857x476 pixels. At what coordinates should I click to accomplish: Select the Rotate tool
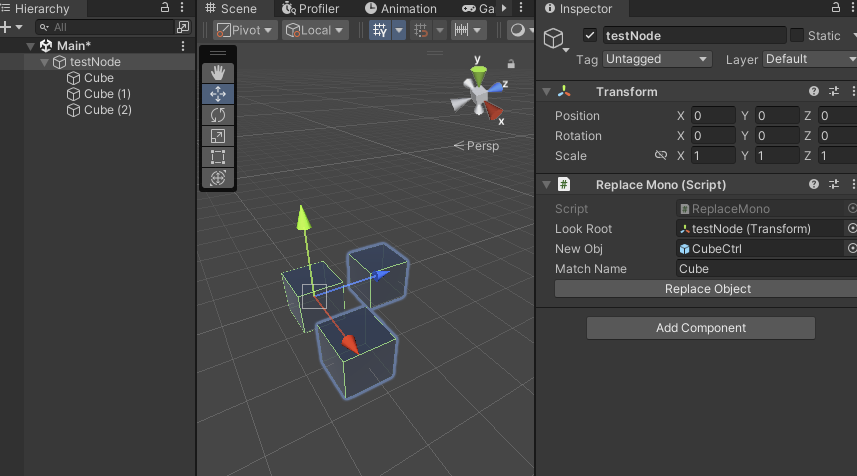tap(218, 115)
